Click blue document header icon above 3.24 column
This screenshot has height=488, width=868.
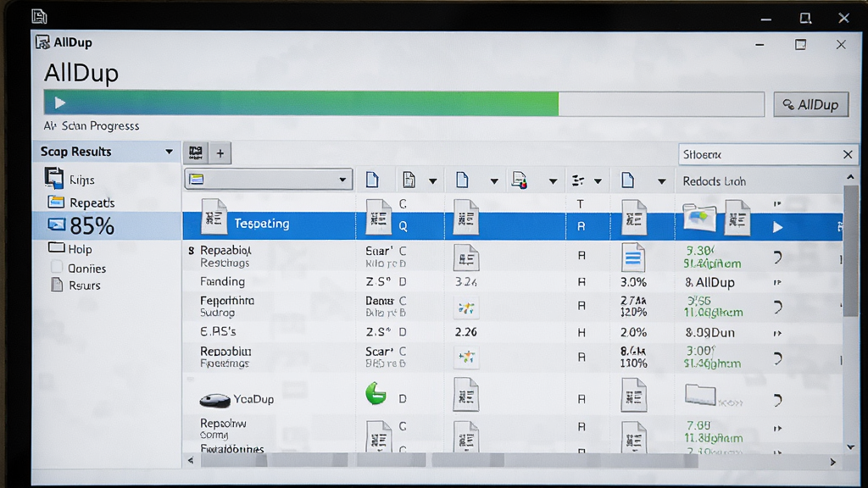pos(462,180)
